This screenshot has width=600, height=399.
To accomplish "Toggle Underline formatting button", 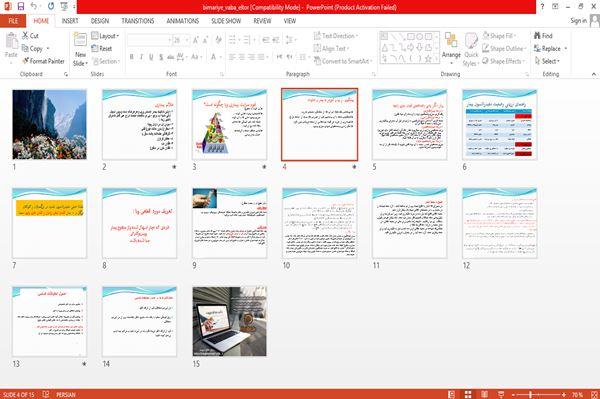I will pyautogui.click(x=151, y=57).
